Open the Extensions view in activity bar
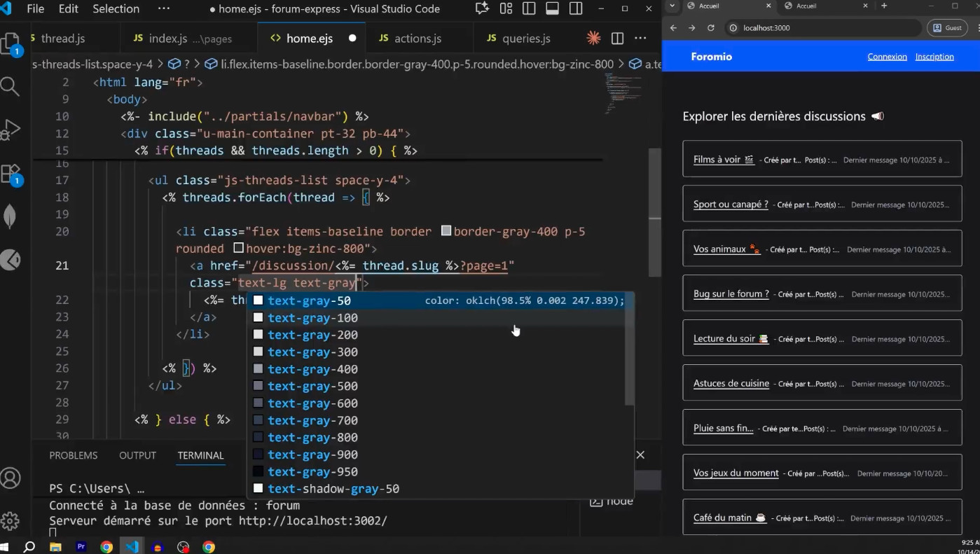Image resolution: width=980 pixels, height=554 pixels. 10,173
